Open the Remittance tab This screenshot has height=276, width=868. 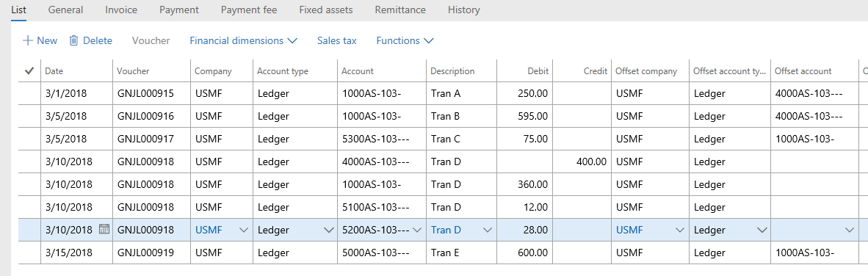coord(400,10)
